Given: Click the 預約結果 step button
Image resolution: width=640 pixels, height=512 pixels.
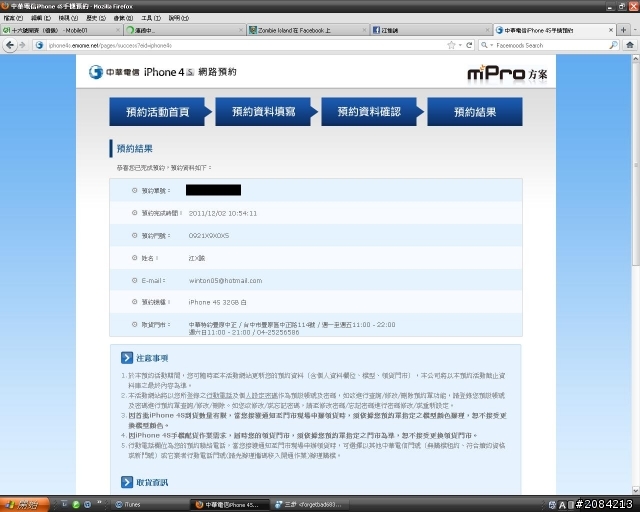Looking at the screenshot, I should click(x=475, y=111).
